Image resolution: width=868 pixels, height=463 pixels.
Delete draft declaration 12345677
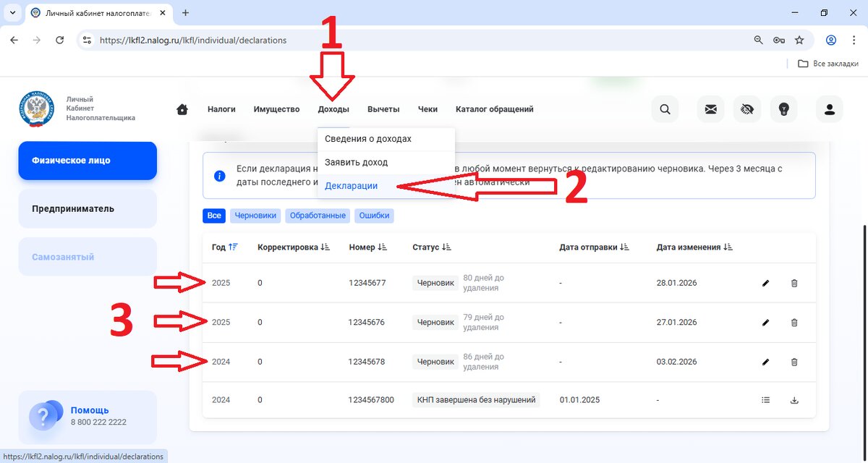click(x=794, y=283)
